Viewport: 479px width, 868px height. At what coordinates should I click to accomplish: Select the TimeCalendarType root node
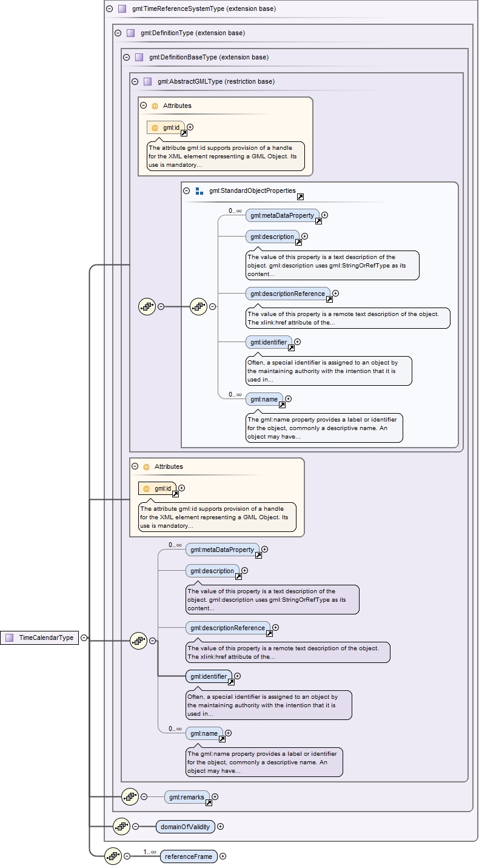[39, 638]
